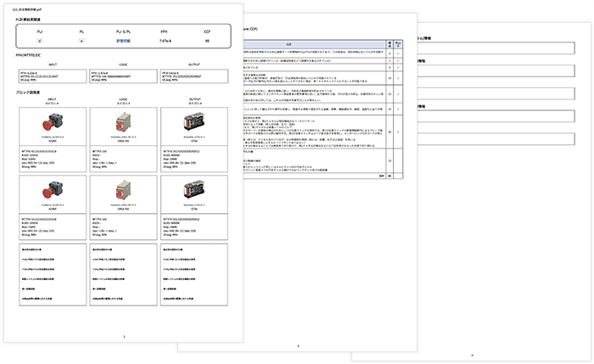Click the PLr value badge showing 'd'
This screenshot has width=594, height=364.
[40, 41]
